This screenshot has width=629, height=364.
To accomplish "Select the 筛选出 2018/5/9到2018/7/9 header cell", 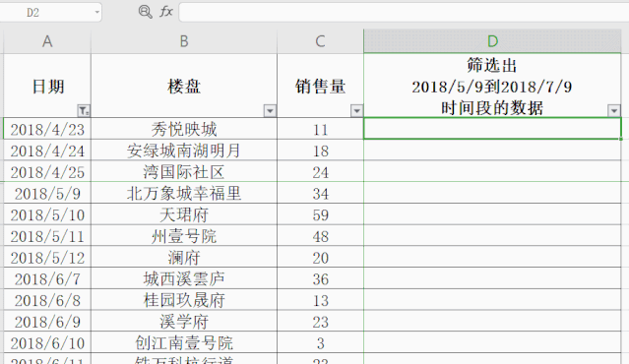I will (492, 86).
